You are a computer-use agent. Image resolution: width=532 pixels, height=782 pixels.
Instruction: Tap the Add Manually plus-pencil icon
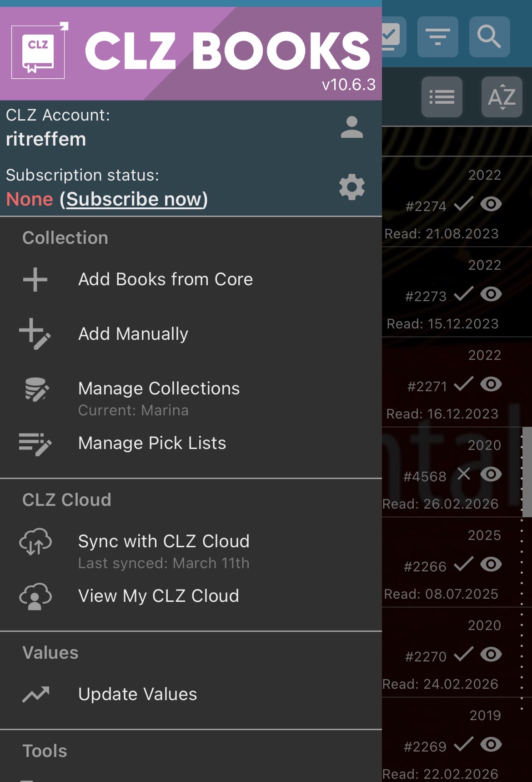35,334
